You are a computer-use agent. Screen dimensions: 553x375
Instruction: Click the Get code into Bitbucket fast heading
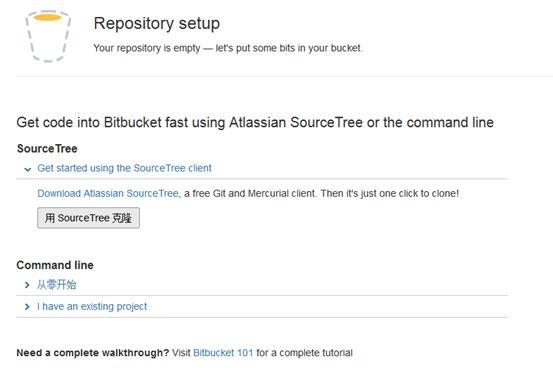coord(255,122)
